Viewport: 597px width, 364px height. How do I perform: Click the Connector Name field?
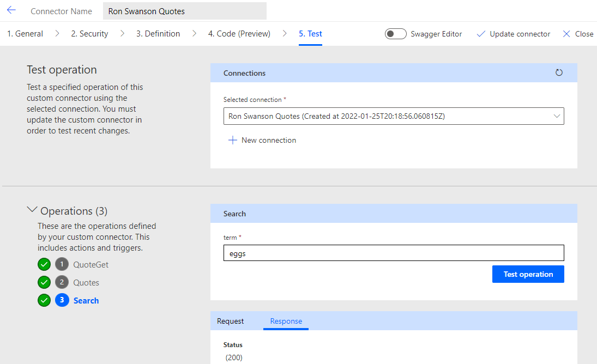[185, 11]
